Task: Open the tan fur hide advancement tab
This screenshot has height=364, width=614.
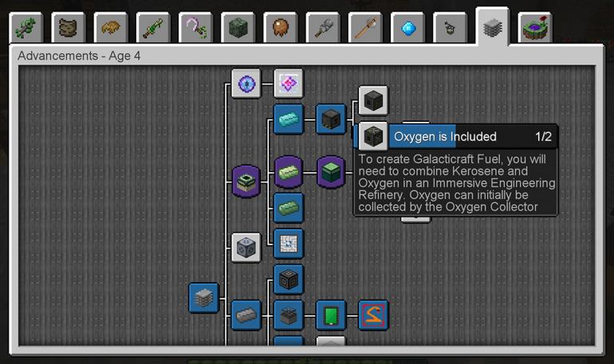Action: click(111, 28)
